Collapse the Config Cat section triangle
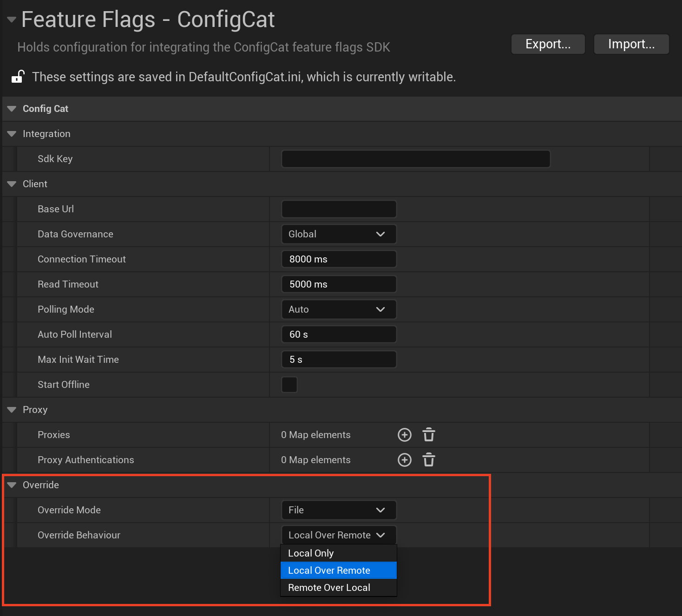682x616 pixels. 11,109
